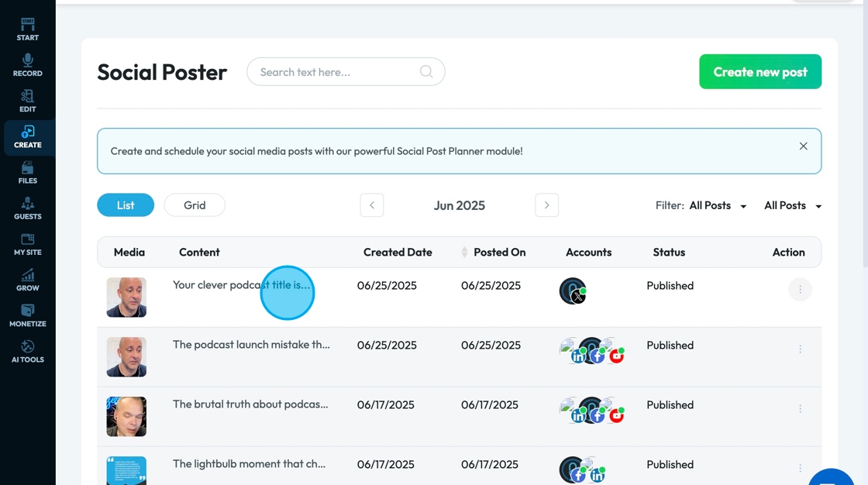Click Create new post button

[x=760, y=71]
